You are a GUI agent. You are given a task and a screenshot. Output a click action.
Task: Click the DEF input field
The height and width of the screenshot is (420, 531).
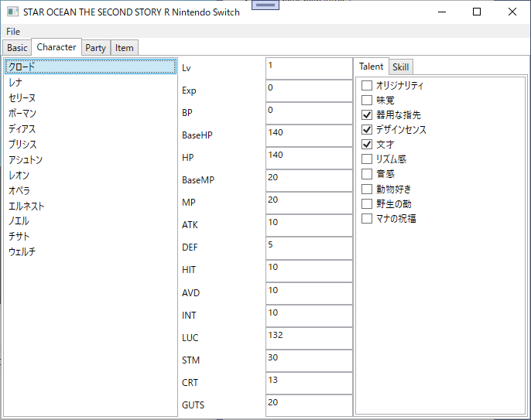click(309, 248)
